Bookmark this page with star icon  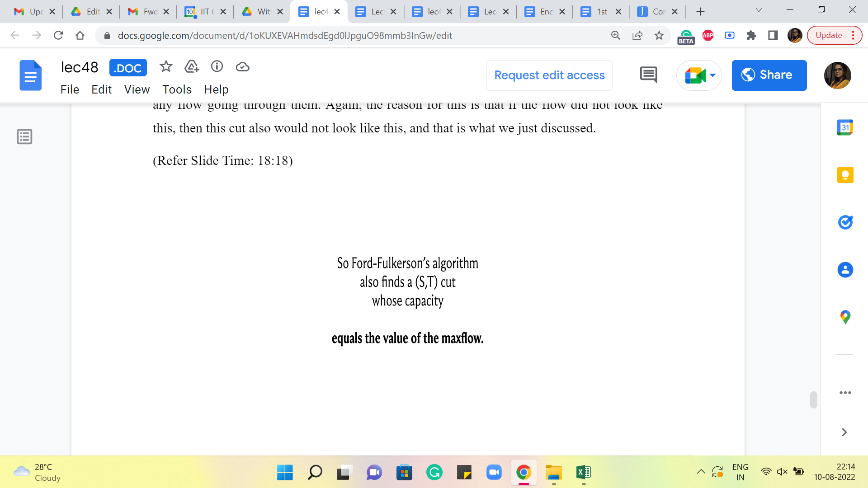659,35
